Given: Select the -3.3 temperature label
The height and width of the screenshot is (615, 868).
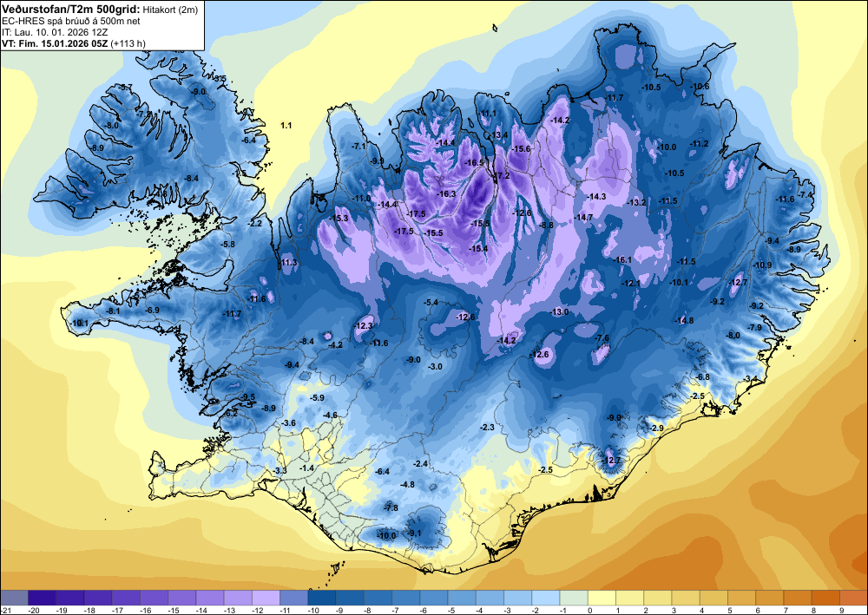Looking at the screenshot, I should tap(280, 471).
